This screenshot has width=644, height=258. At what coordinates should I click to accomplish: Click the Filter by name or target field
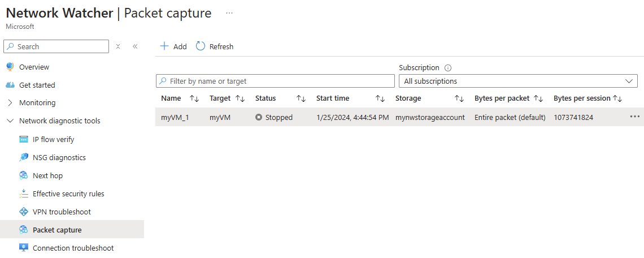pyautogui.click(x=275, y=81)
